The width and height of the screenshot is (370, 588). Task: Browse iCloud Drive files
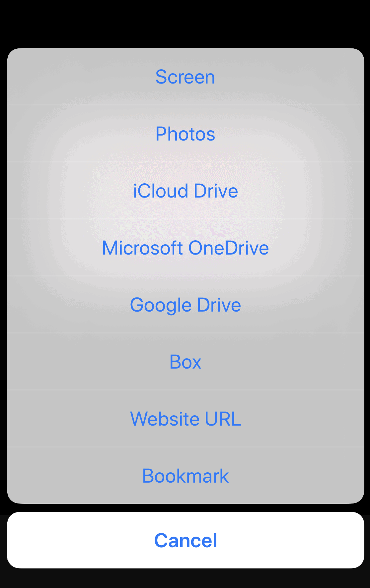click(x=185, y=191)
